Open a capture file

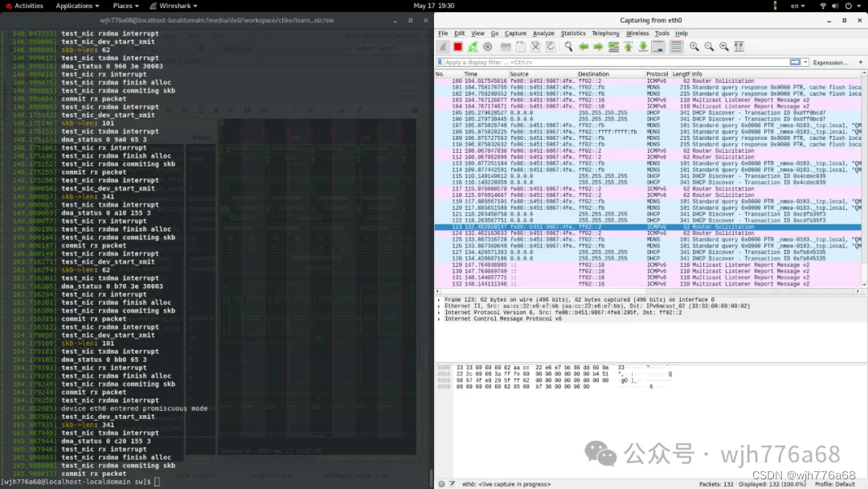tap(506, 47)
